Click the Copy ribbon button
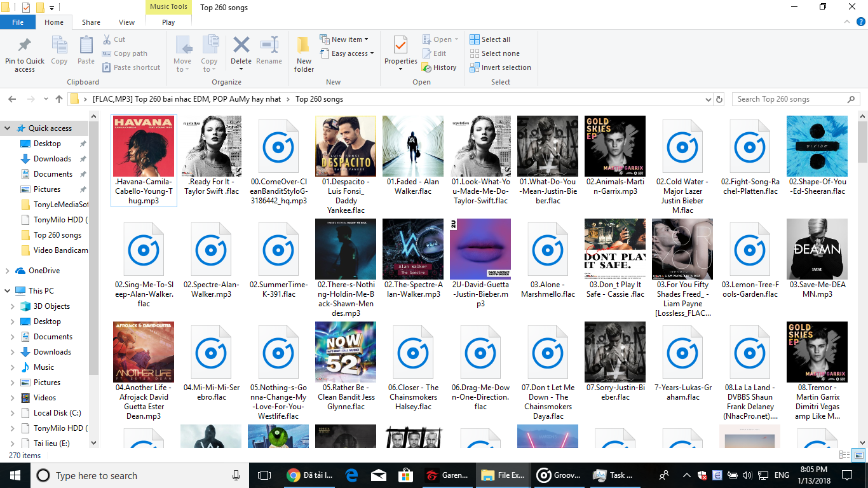The height and width of the screenshot is (488, 868). click(59, 51)
